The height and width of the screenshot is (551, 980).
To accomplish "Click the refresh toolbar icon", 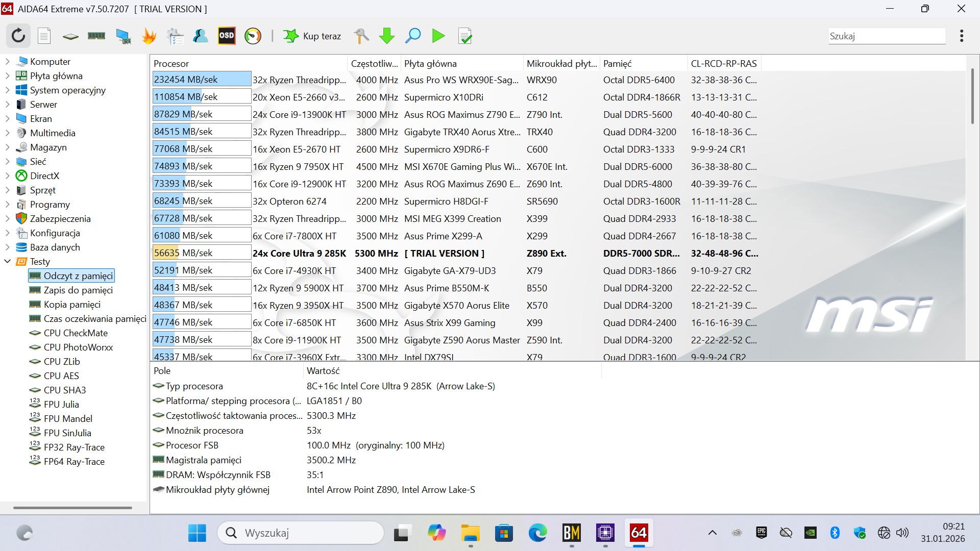I will click(18, 36).
